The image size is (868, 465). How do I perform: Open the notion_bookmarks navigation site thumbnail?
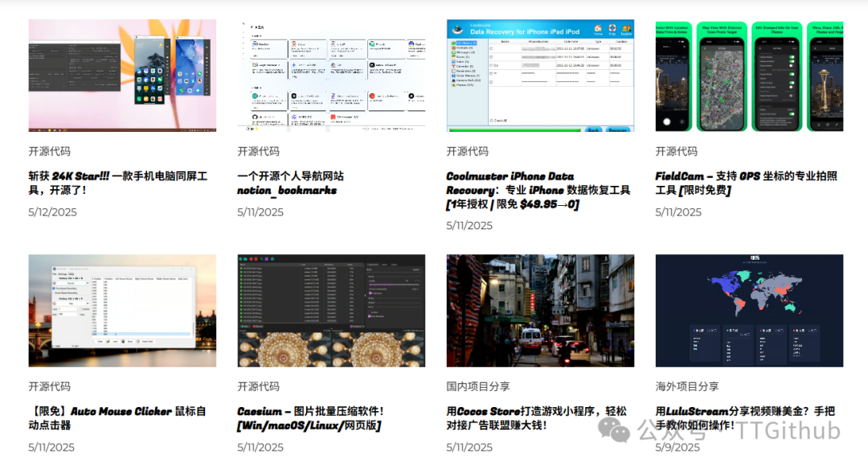pos(331,76)
